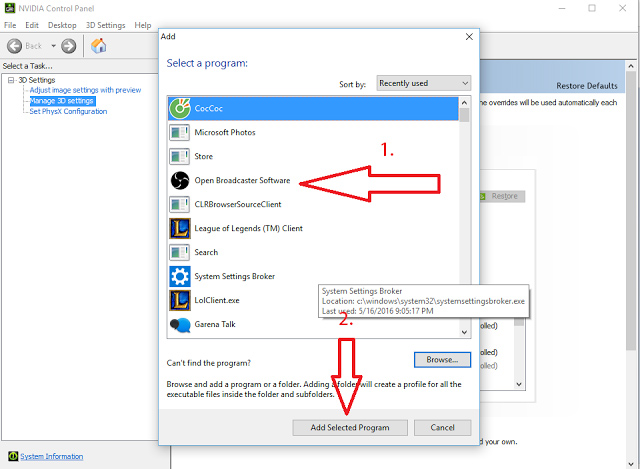Open the File menu

pos(10,25)
